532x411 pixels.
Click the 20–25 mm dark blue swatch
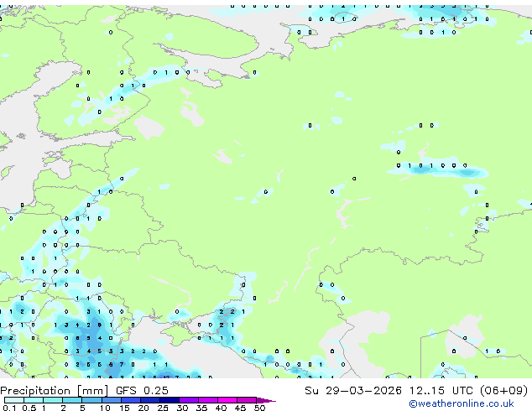coord(149,400)
